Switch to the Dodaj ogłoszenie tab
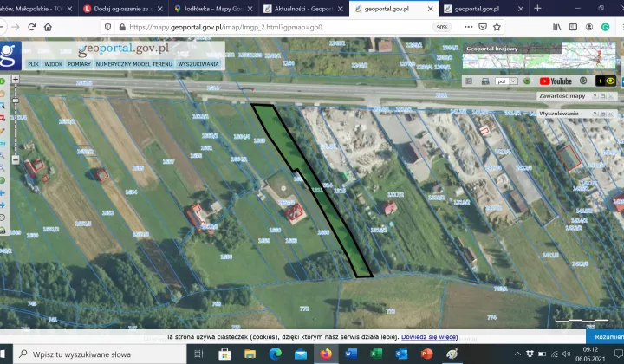Image resolution: width=624 pixels, height=364 pixels. [x=123, y=9]
